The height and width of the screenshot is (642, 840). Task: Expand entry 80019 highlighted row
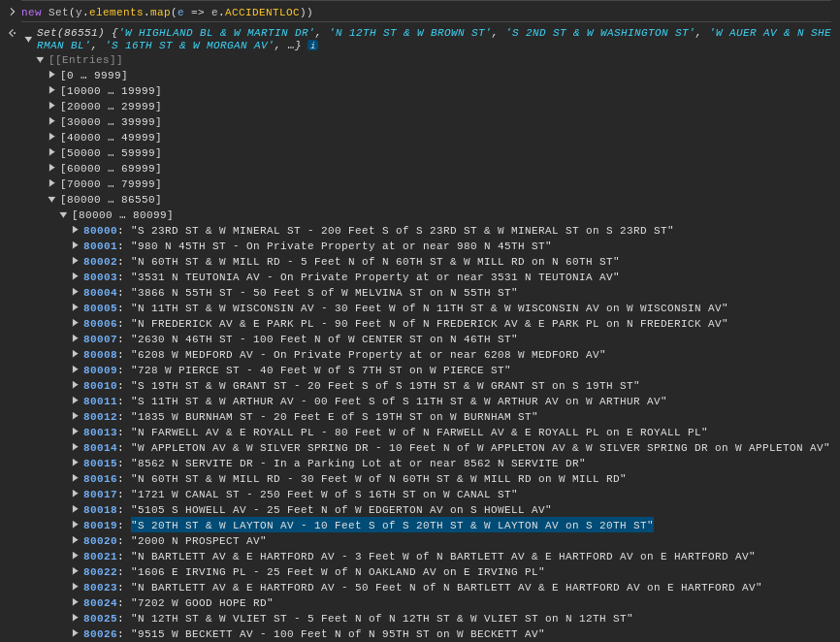click(76, 526)
